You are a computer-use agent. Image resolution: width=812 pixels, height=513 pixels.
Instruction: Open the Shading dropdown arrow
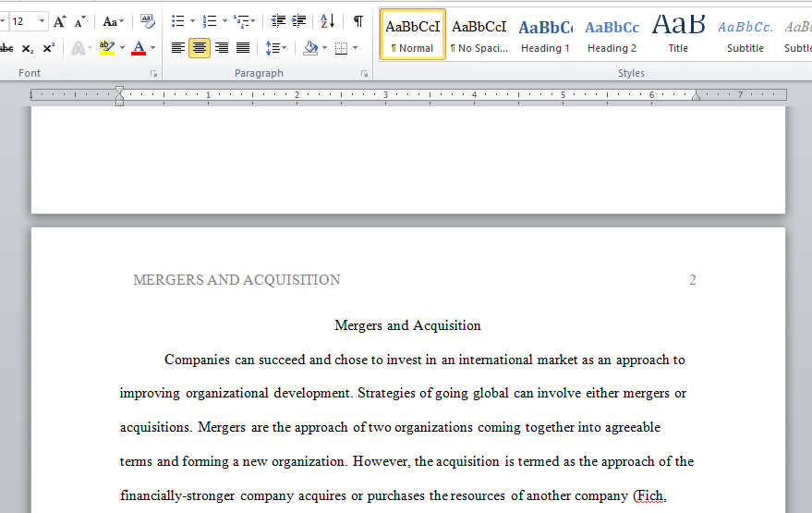coord(324,48)
